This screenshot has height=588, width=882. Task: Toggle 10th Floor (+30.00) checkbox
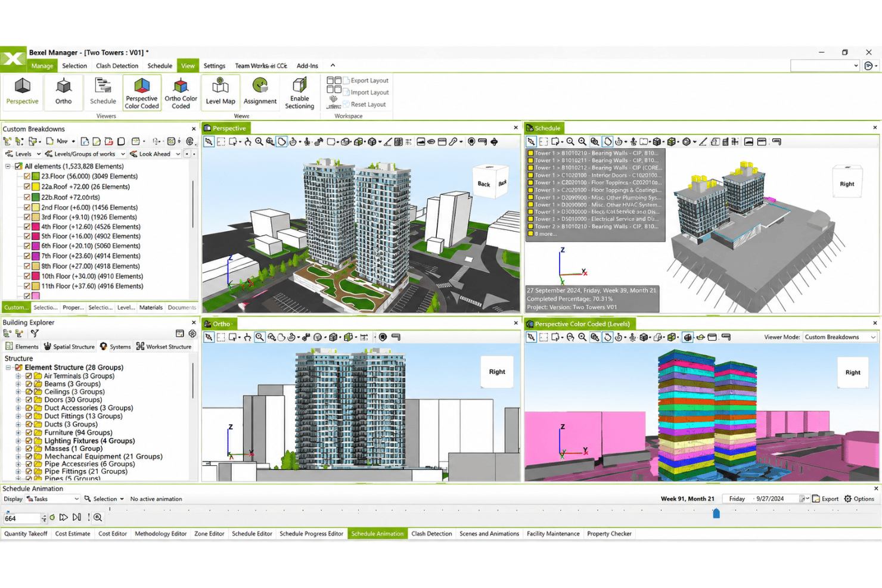coord(27,276)
